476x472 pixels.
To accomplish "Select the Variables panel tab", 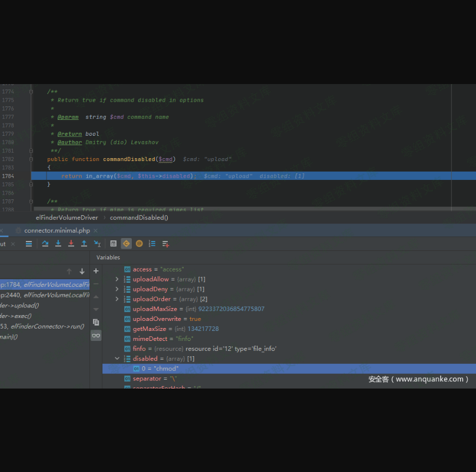I will click(108, 257).
